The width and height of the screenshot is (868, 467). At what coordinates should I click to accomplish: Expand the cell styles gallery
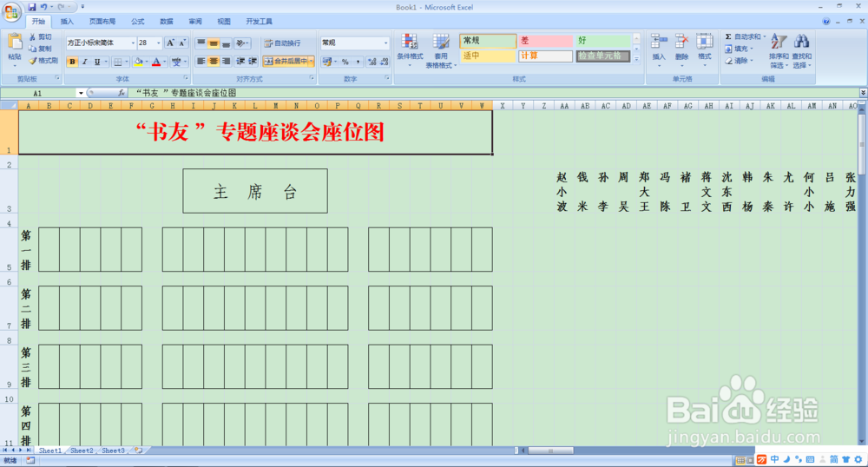636,59
